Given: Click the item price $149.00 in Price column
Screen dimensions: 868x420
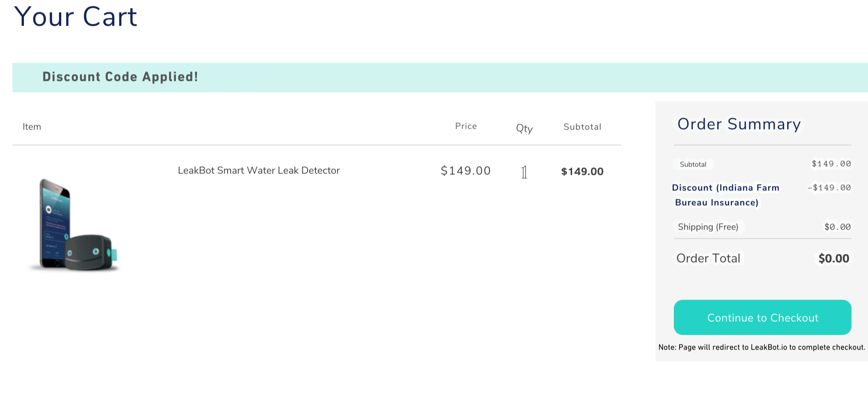Looking at the screenshot, I should (x=465, y=170).
